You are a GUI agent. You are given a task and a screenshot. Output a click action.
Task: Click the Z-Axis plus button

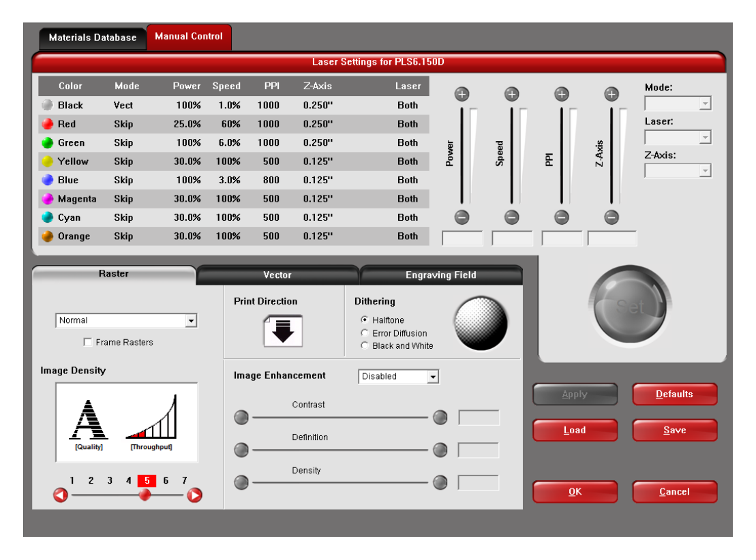tap(611, 95)
